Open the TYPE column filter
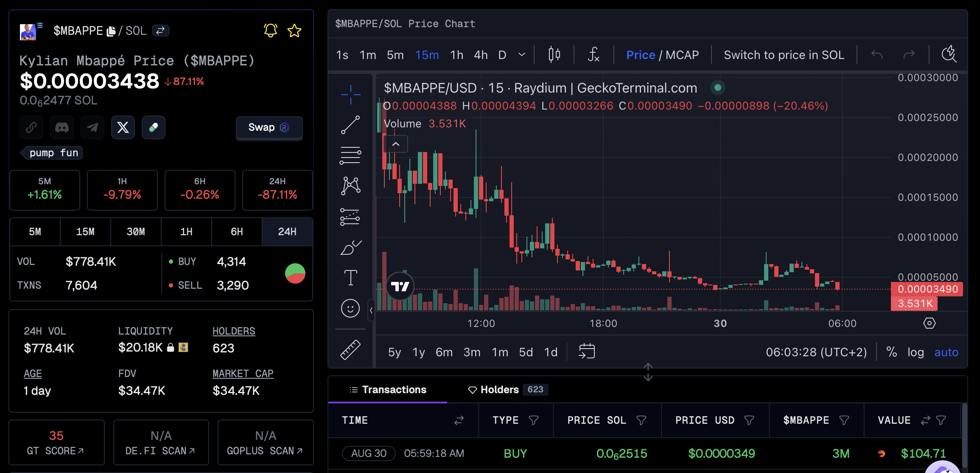 coord(534,420)
